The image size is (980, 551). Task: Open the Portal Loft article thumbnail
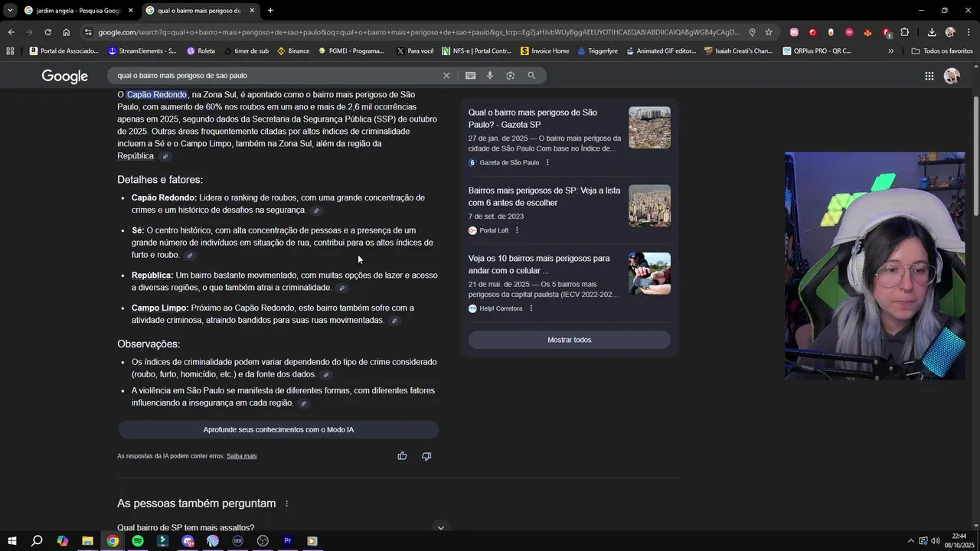pos(649,206)
